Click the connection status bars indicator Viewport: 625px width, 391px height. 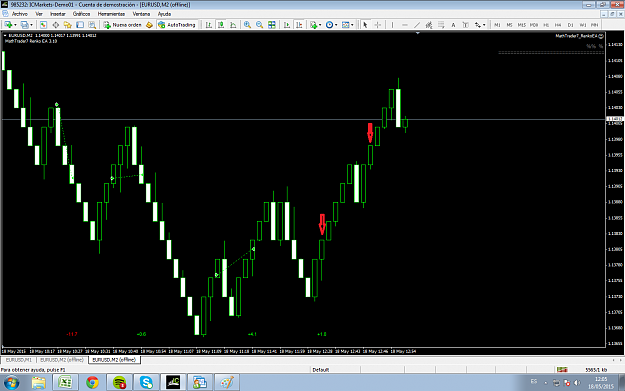pos(562,370)
